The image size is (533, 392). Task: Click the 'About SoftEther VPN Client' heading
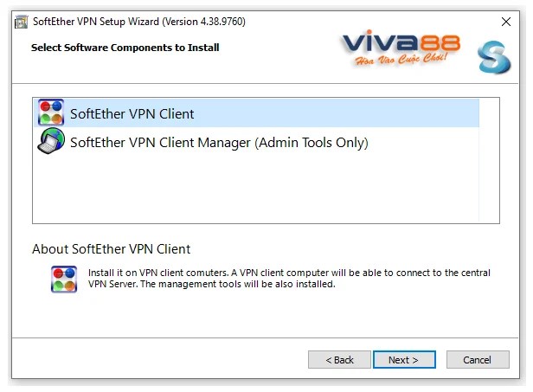point(111,249)
